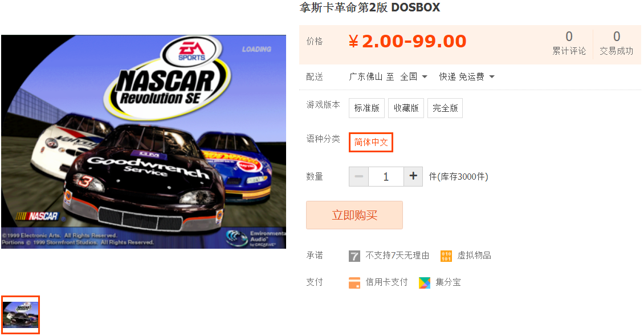Image resolution: width=644 pixels, height=336 pixels.
Task: Click the 立即购买 buy now button
Action: click(354, 215)
